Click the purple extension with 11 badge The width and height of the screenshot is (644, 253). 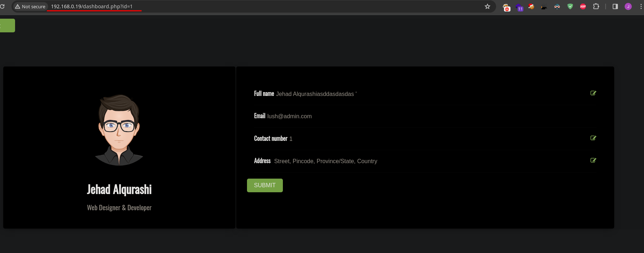519,7
